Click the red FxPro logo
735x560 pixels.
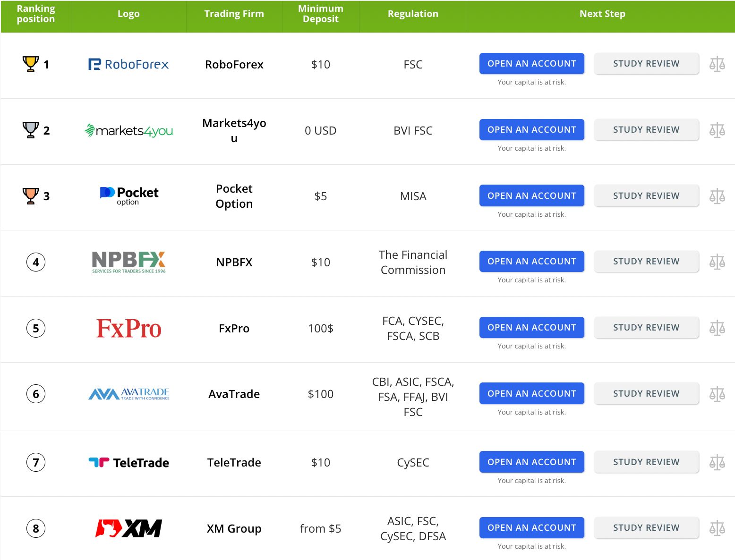(x=128, y=328)
